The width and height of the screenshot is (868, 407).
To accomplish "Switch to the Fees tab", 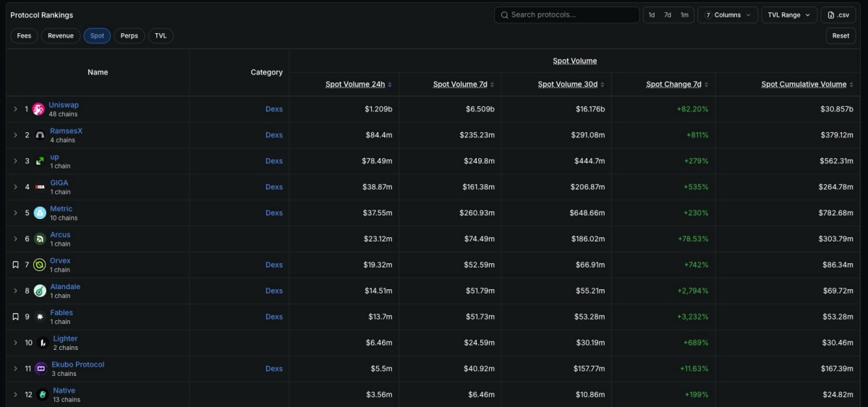I will 25,35.
